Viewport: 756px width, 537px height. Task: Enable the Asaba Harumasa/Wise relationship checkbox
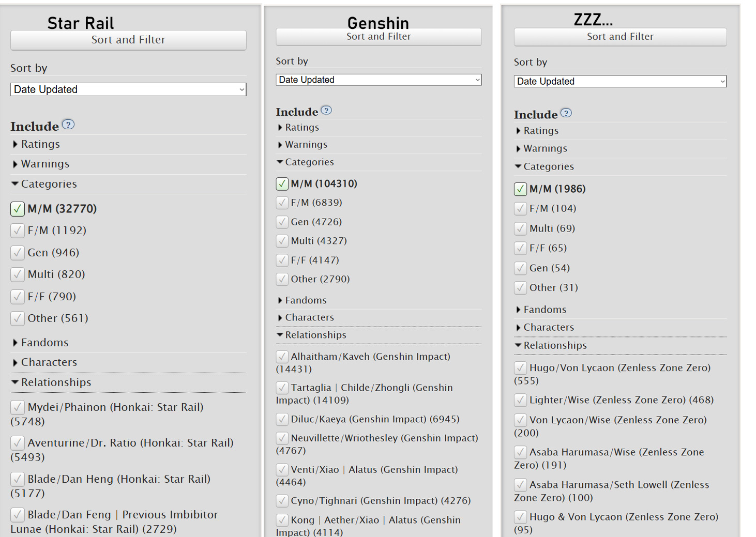[520, 452]
